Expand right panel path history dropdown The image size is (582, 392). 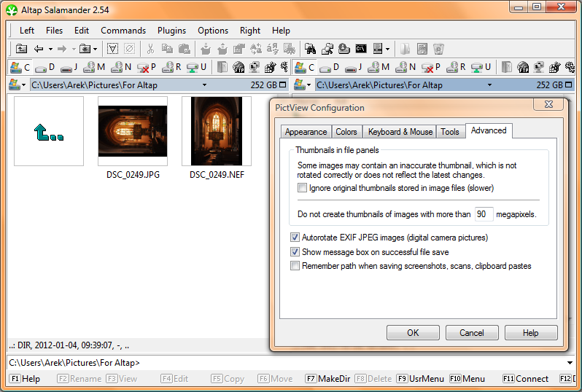click(x=489, y=85)
